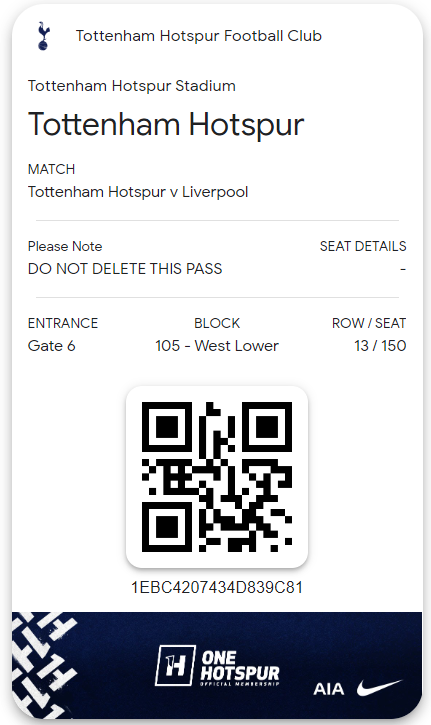Select the barcode number 1EBC4207434D839C81
431x725 pixels.
coord(217,587)
